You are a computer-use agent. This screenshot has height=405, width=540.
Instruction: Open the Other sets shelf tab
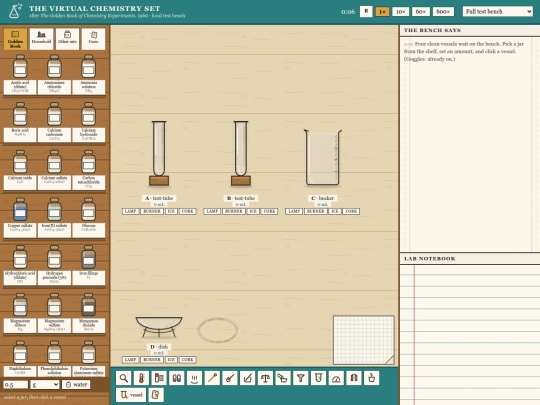pyautogui.click(x=68, y=39)
